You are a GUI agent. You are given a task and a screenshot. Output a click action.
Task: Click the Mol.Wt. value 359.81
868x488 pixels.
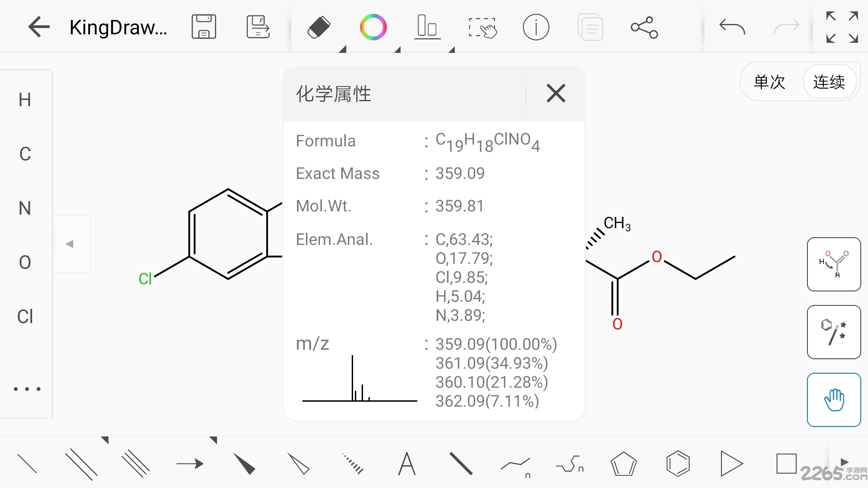click(459, 206)
